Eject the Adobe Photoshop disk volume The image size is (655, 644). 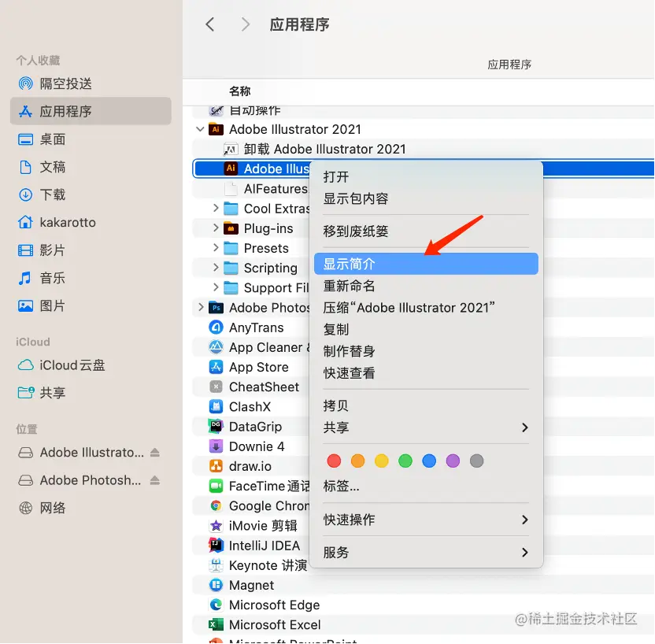click(155, 480)
